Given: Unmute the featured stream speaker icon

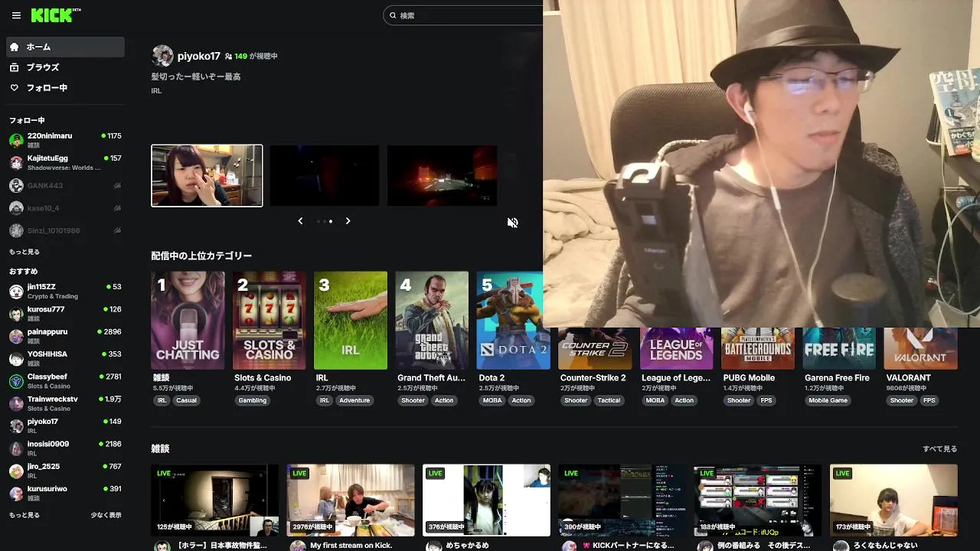Looking at the screenshot, I should [x=513, y=223].
